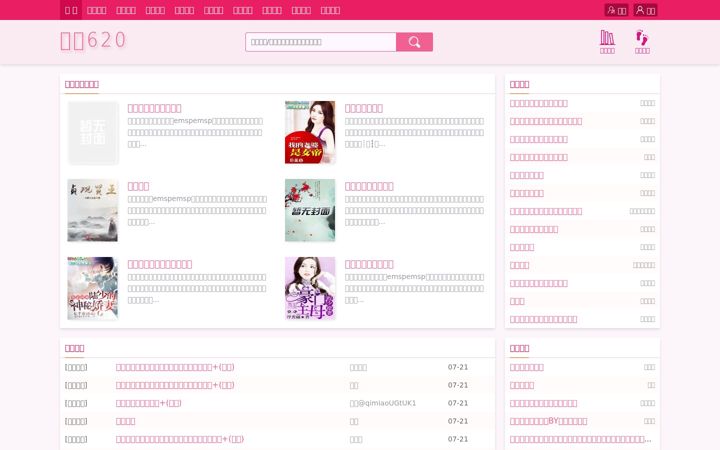Click the magnifier search button

click(x=414, y=42)
